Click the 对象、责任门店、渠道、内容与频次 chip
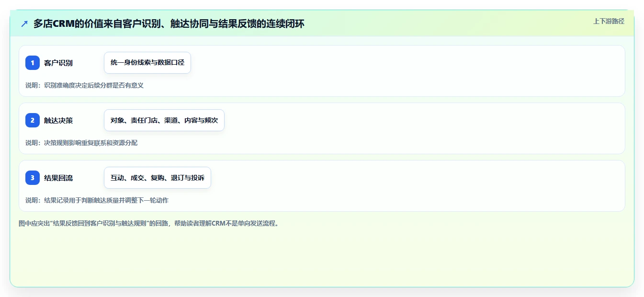The image size is (644, 297). coord(164,120)
